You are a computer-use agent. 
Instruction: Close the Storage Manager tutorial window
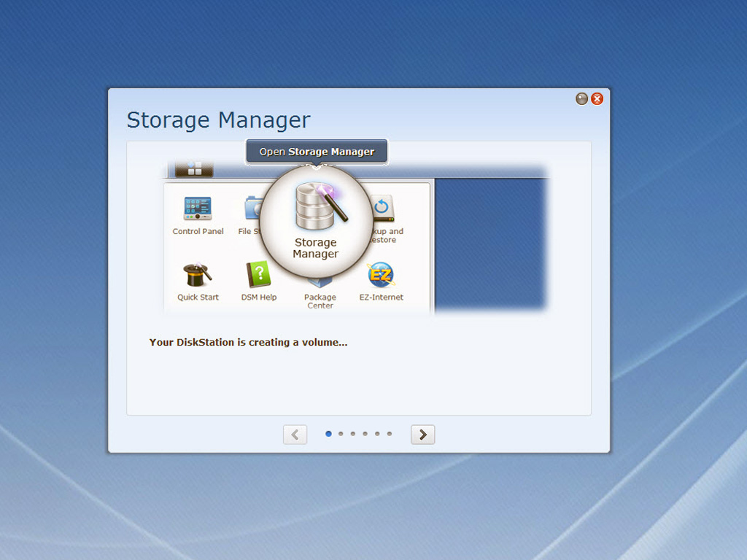pos(597,98)
